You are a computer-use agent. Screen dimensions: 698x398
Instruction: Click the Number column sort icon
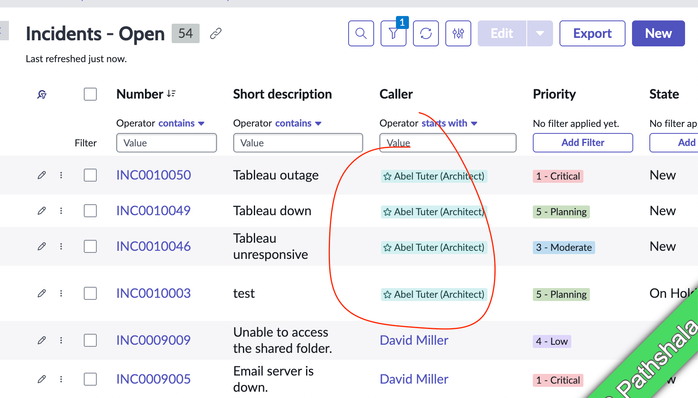click(171, 94)
